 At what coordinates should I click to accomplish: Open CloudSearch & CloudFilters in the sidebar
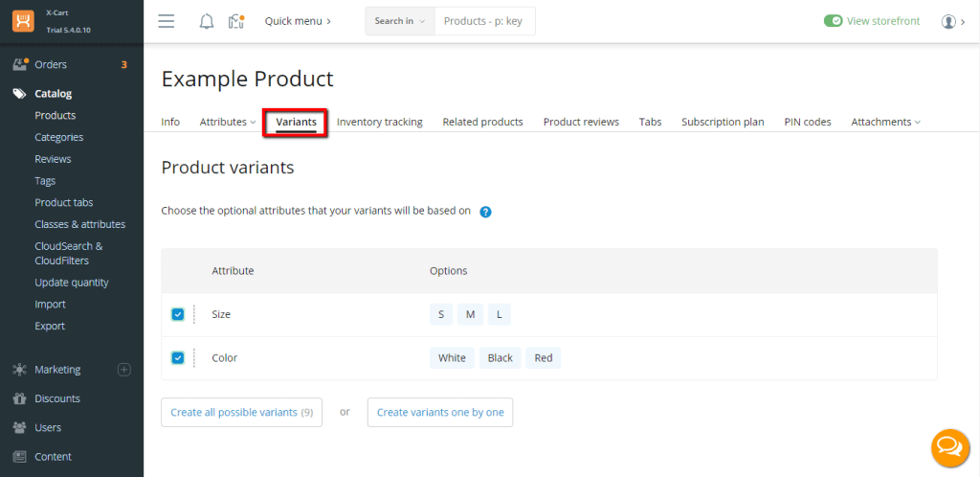[69, 253]
